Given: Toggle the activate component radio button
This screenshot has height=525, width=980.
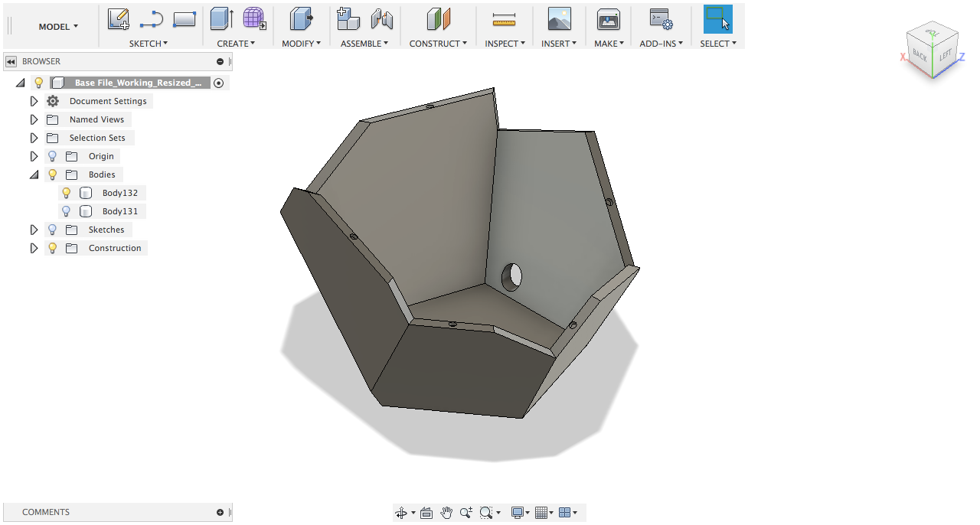Looking at the screenshot, I should [219, 83].
